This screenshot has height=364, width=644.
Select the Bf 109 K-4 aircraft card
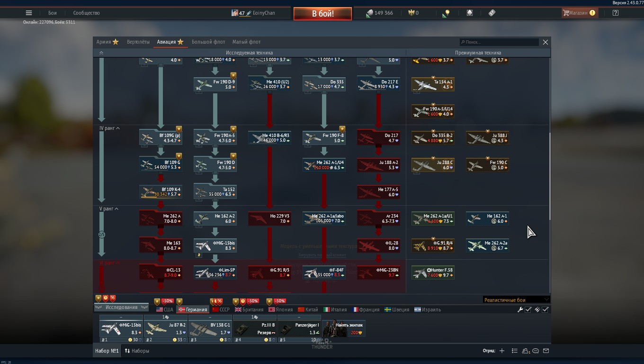coord(161,191)
